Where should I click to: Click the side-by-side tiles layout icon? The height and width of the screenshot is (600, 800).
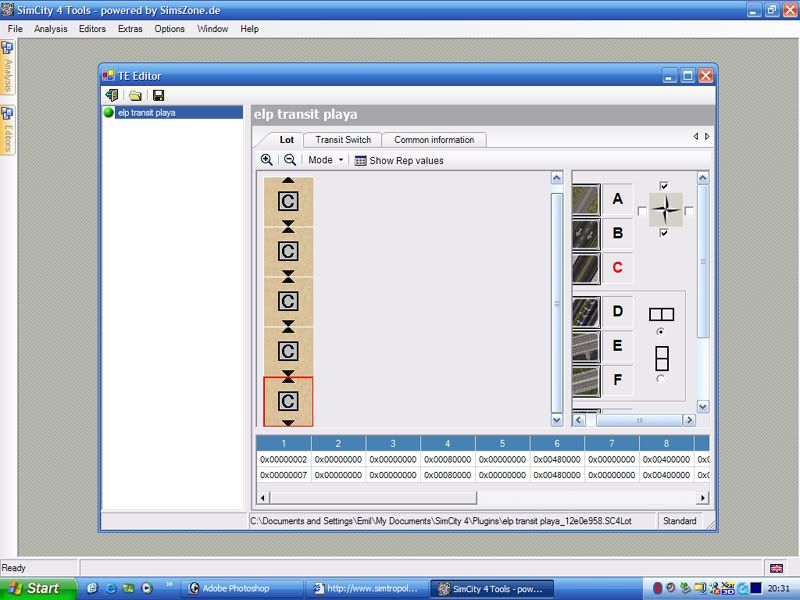[x=661, y=314]
